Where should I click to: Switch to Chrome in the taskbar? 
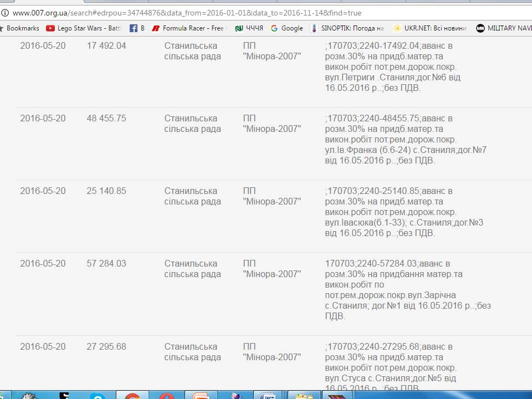tap(132, 396)
